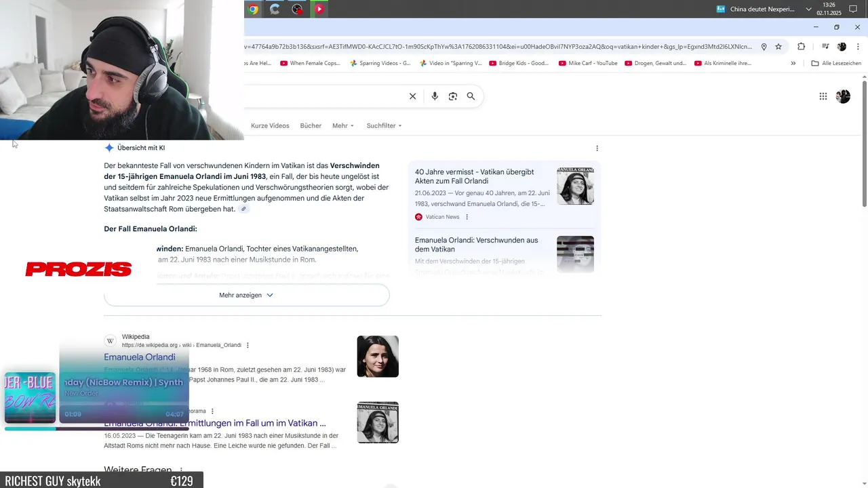
Task: Open the Windows notification center icon
Action: tap(854, 9)
